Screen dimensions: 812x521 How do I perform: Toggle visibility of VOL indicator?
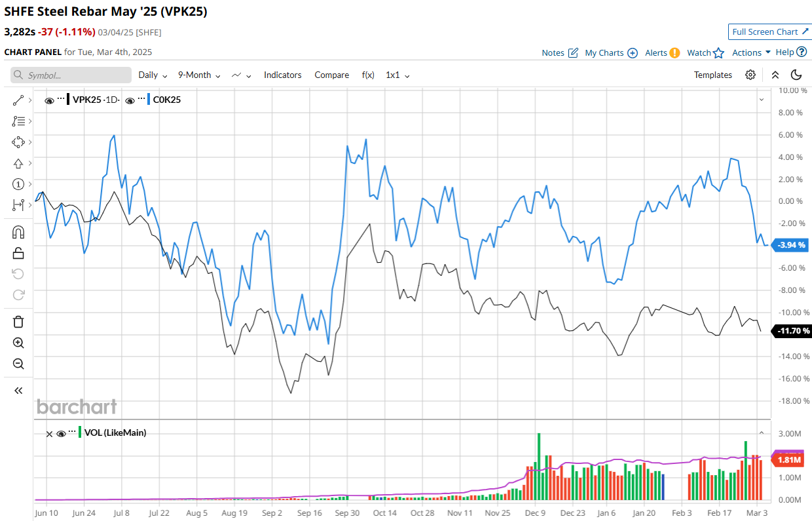(62, 433)
